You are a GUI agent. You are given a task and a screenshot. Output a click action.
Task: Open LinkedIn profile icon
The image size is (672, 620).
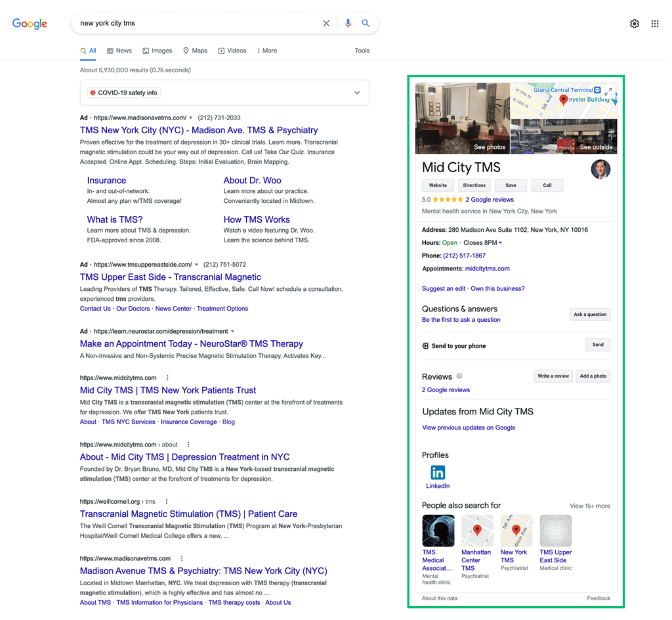(438, 472)
